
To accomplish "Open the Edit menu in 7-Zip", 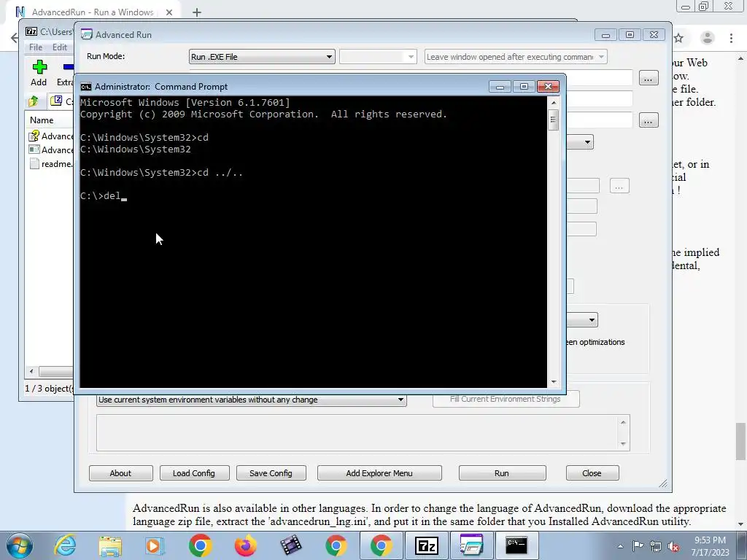I will (x=60, y=47).
